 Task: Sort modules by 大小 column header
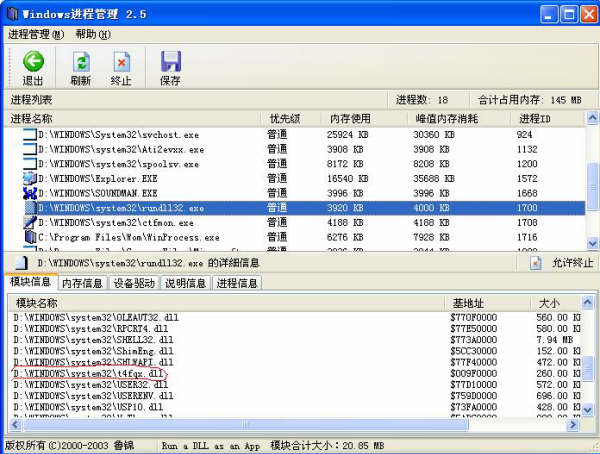click(556, 303)
